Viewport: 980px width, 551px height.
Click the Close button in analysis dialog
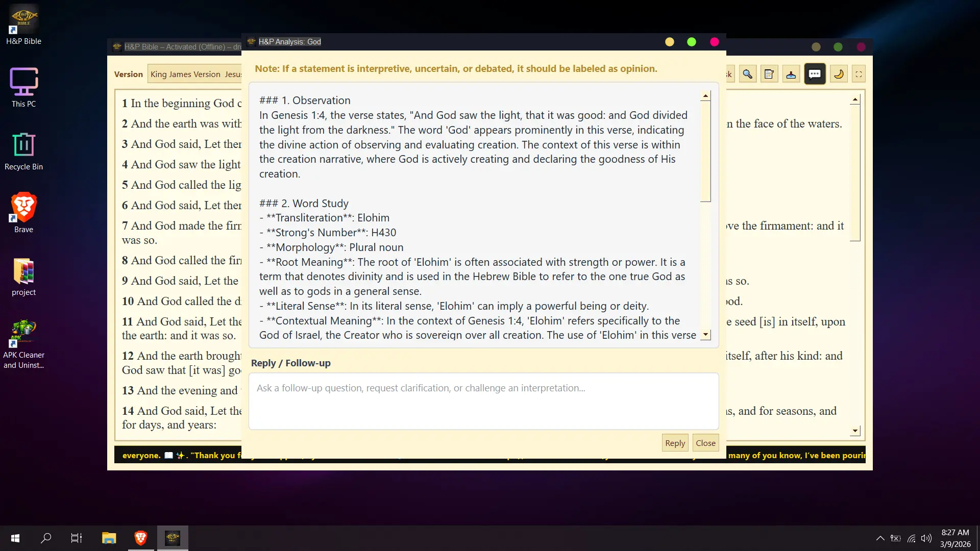705,443
